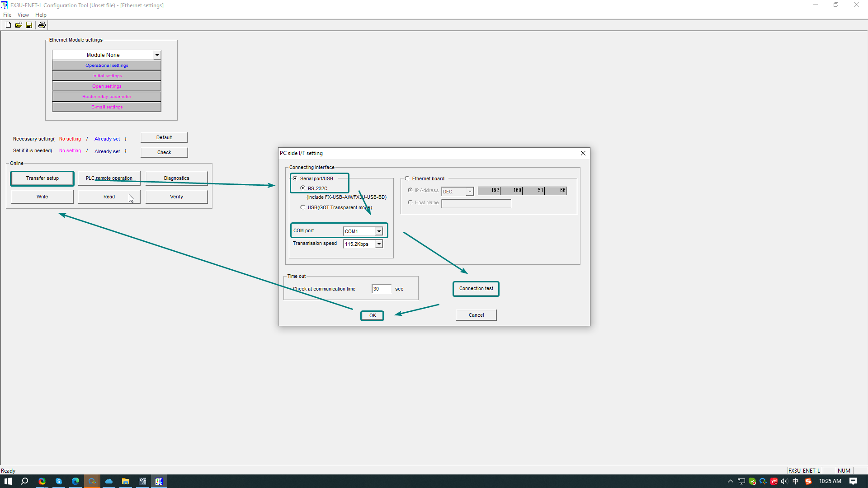Image resolution: width=868 pixels, height=488 pixels.
Task: Open the FX3U-ENET-L tool taskbar icon
Action: [x=159, y=481]
